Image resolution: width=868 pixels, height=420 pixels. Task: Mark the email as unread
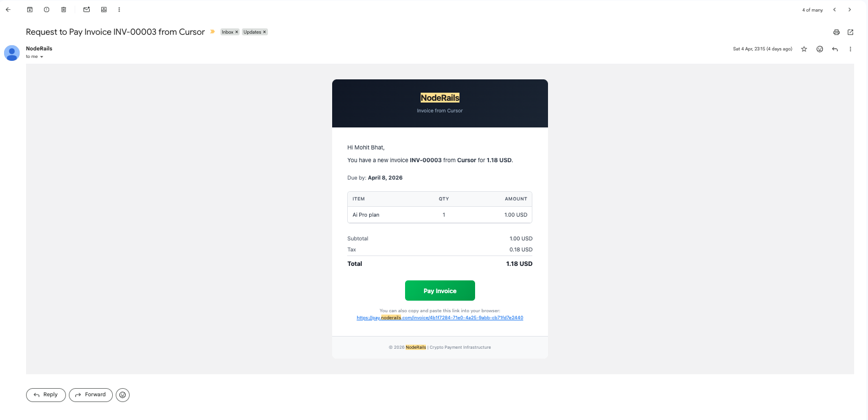click(x=86, y=9)
